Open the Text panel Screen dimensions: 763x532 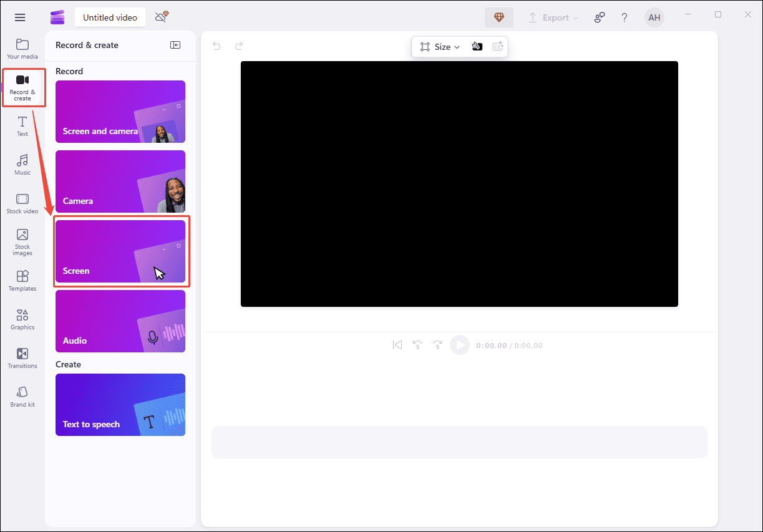click(x=22, y=126)
